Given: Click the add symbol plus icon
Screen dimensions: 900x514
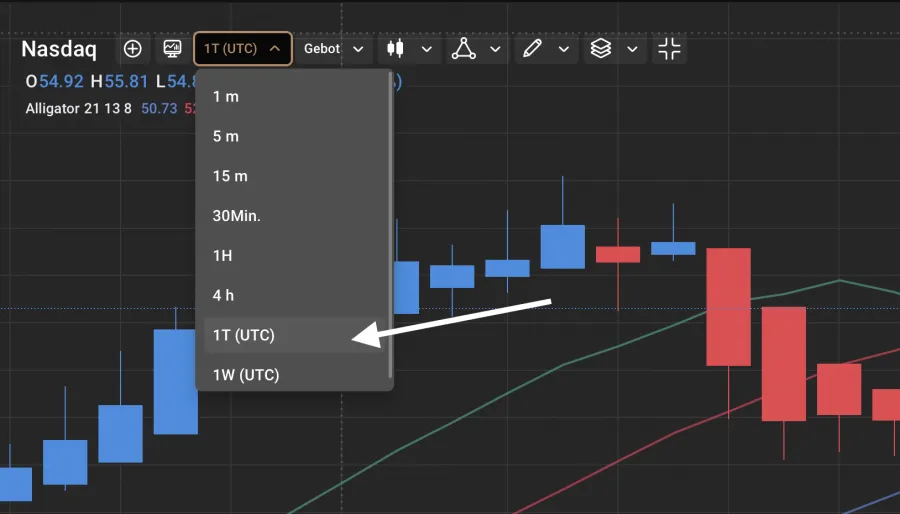Looking at the screenshot, I should tap(133, 49).
